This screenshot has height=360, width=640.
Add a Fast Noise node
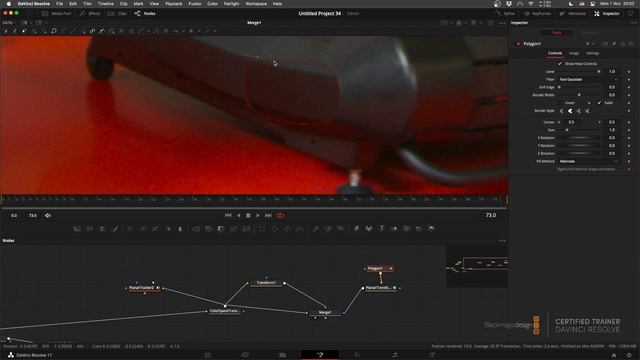click(x=89, y=229)
